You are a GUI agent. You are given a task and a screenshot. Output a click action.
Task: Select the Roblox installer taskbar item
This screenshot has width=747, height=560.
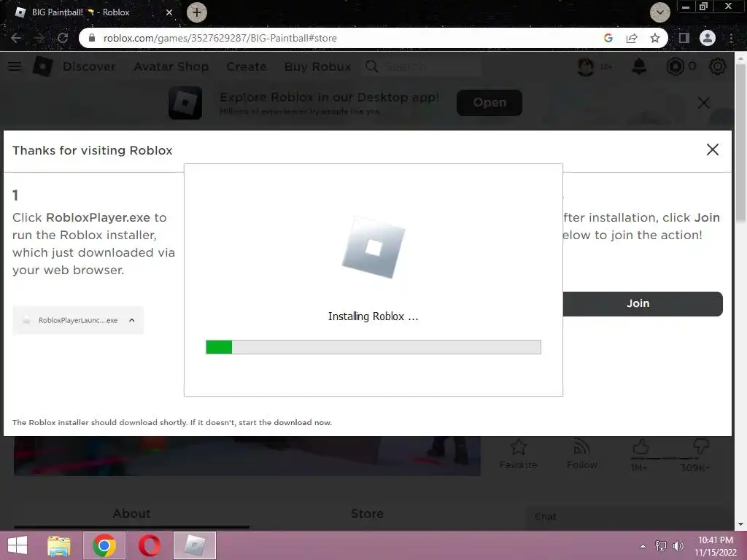click(194, 545)
